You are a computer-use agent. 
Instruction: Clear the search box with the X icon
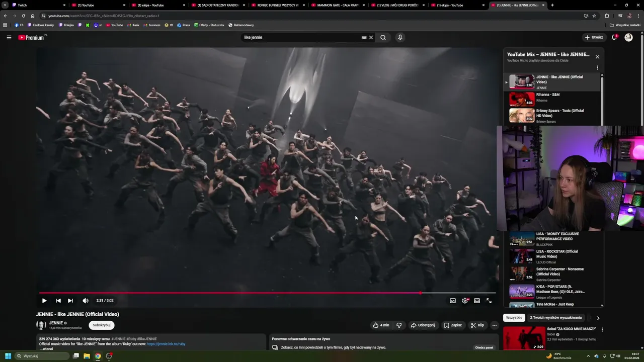coord(371,37)
